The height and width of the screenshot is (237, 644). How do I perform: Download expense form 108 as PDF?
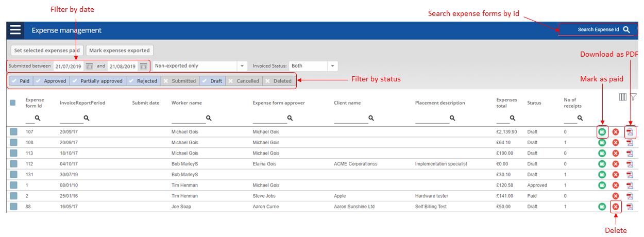coord(629,143)
